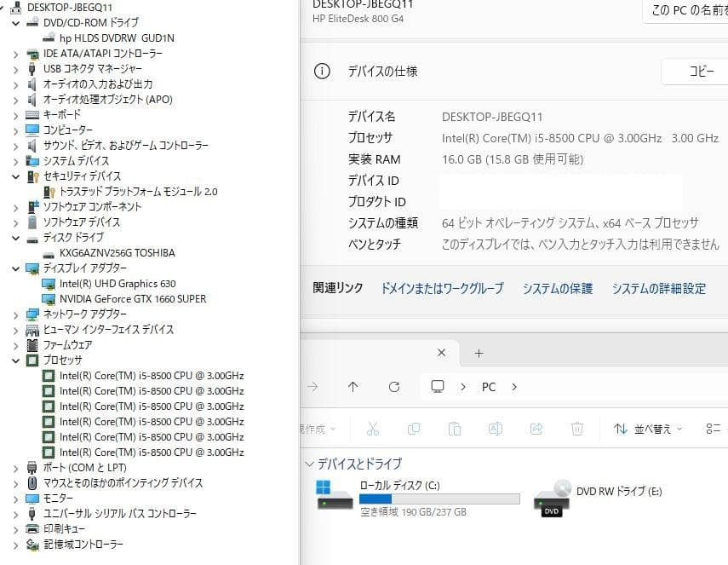Image resolution: width=728 pixels, height=565 pixels.
Task: Click PC in the address breadcrumb
Action: pos(489,386)
